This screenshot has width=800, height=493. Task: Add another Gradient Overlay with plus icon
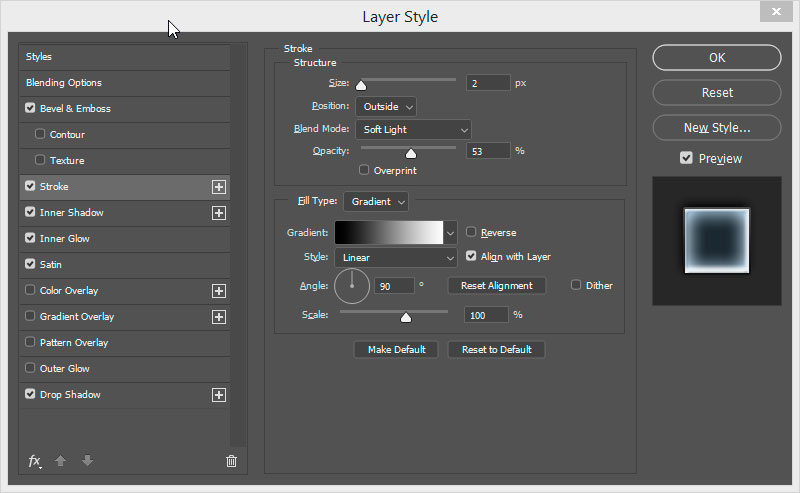219,317
